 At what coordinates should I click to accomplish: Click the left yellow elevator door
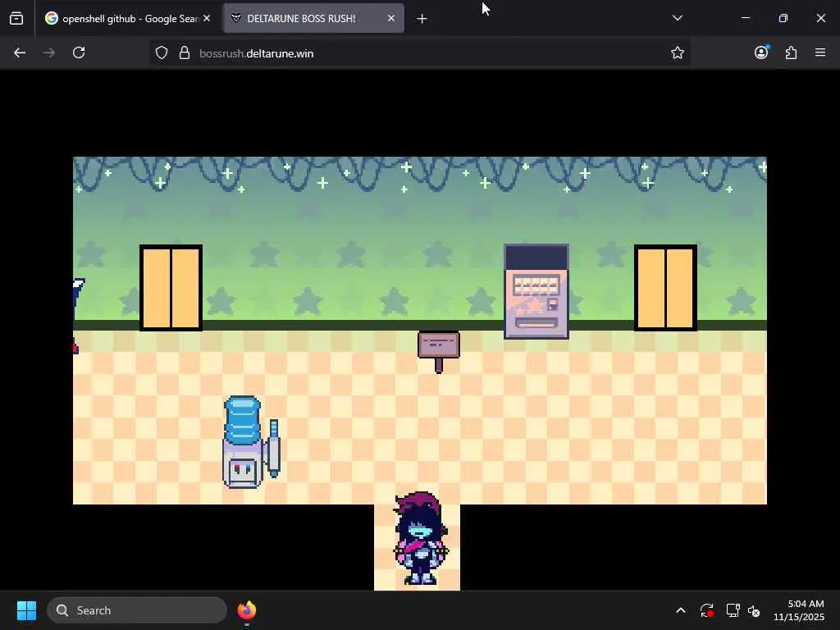pyautogui.click(x=171, y=288)
